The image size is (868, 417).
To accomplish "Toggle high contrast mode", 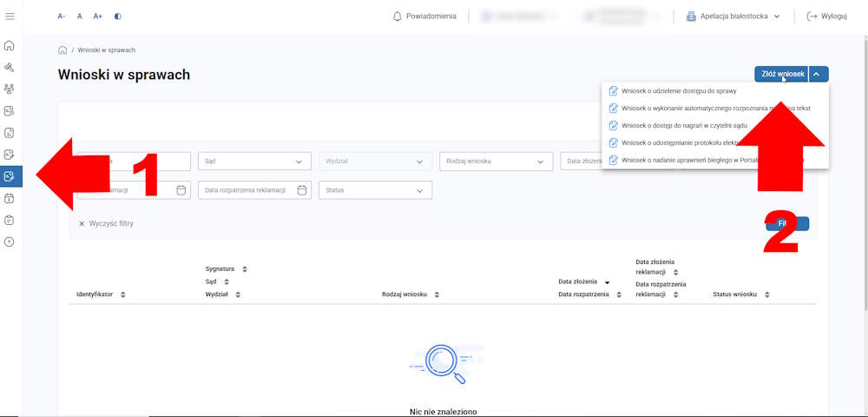I will (118, 17).
